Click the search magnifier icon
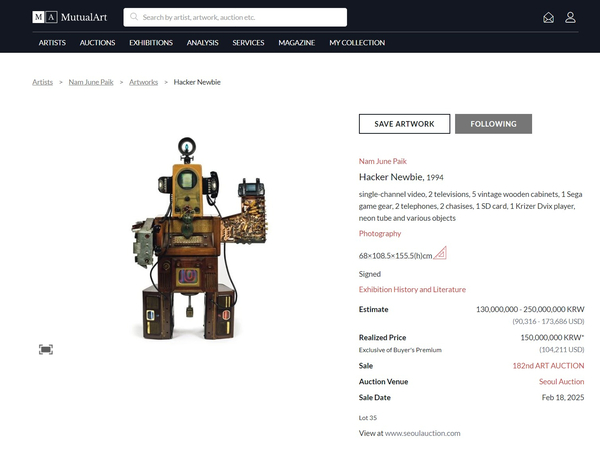Screen dimensions: 600x451 pyautogui.click(x=134, y=17)
